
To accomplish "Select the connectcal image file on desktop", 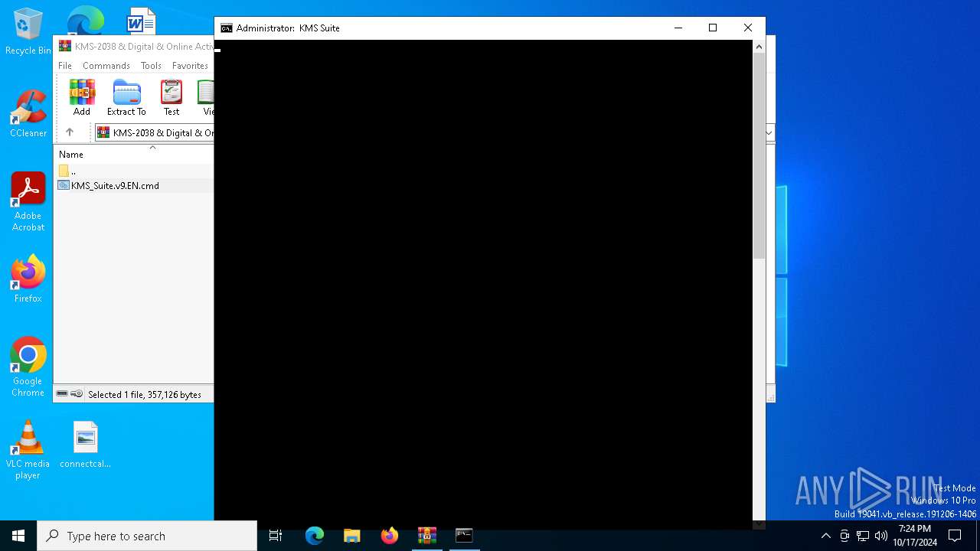I will click(86, 444).
